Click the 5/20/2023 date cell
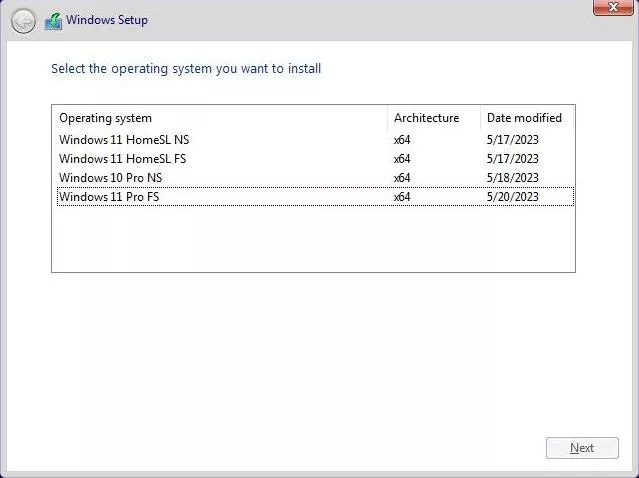Image resolution: width=639 pixels, height=478 pixels. point(512,197)
